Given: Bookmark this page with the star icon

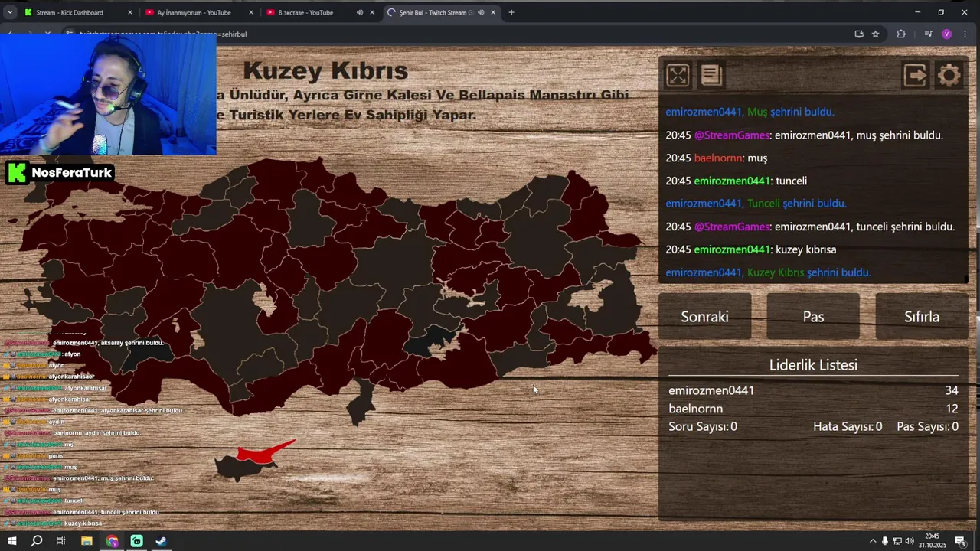Looking at the screenshot, I should click(876, 34).
